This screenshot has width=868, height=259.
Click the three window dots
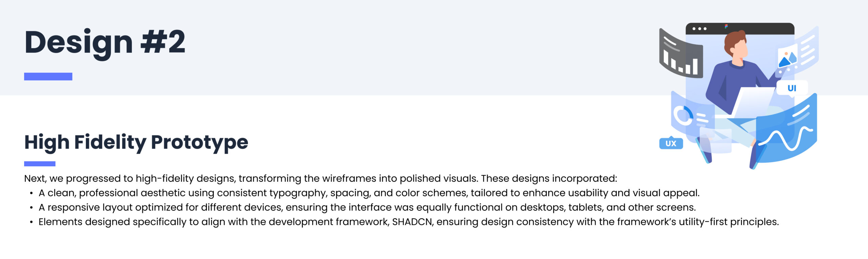click(699, 29)
